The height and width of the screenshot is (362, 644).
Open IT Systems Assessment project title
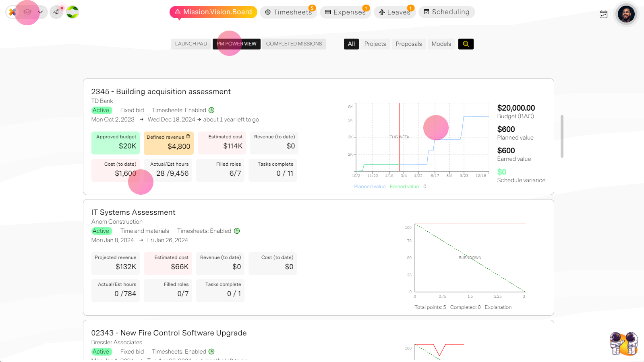(x=133, y=212)
